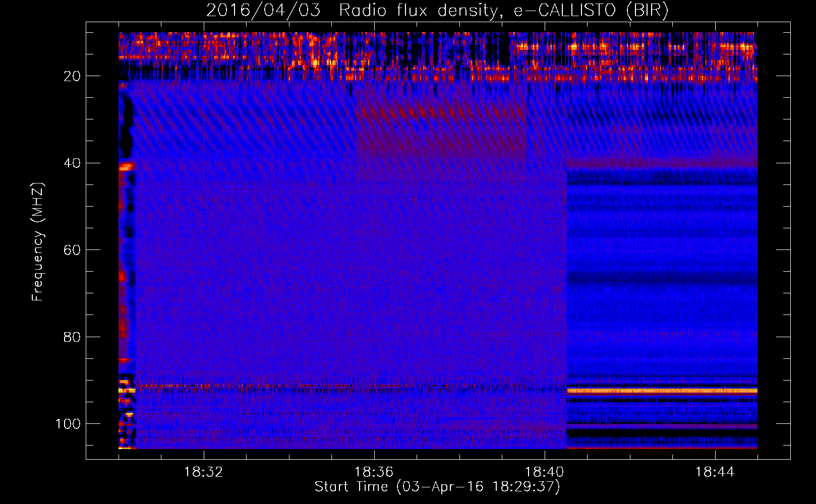Click the 18:40 time tick label

pyautogui.click(x=545, y=472)
